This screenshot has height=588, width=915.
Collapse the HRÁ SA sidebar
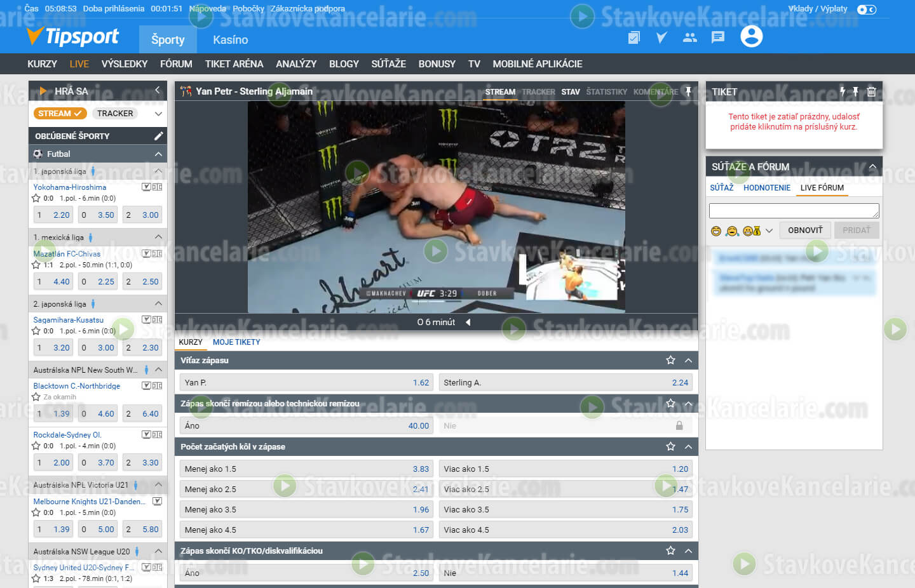(x=158, y=90)
